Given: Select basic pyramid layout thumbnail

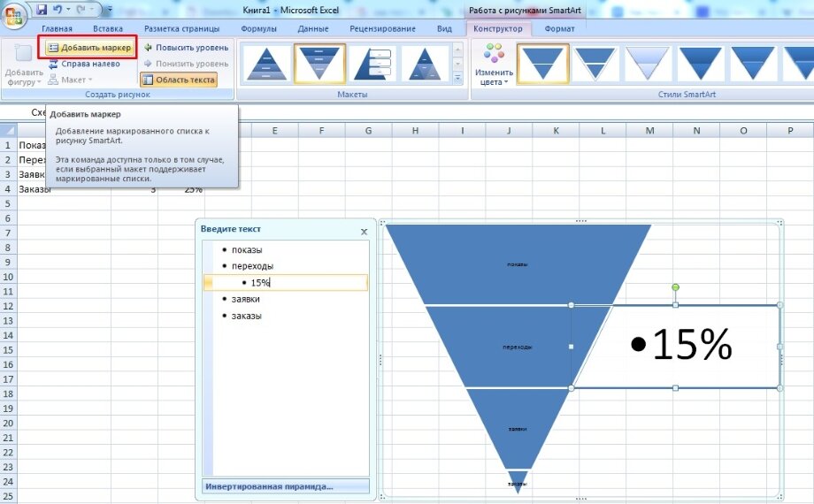Looking at the screenshot, I should [x=265, y=65].
